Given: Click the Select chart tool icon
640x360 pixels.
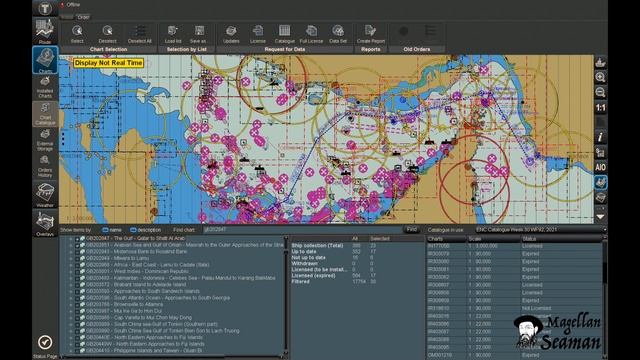Looking at the screenshot, I should (77, 31).
